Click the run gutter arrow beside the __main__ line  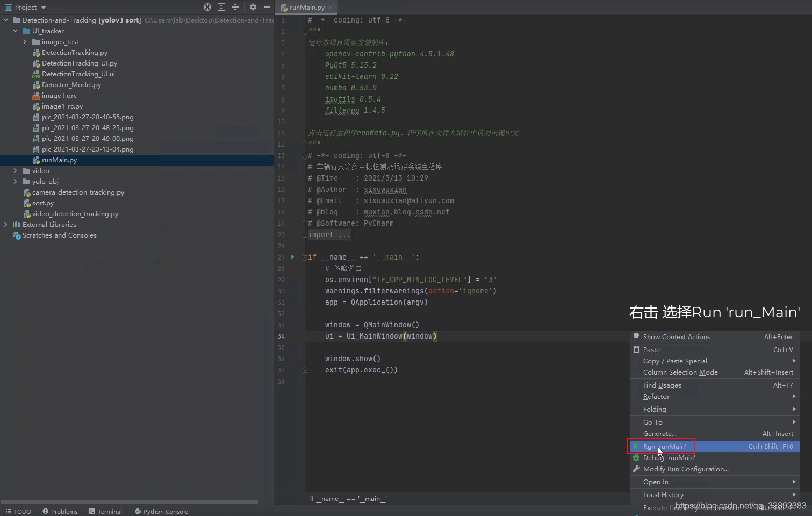(x=292, y=257)
